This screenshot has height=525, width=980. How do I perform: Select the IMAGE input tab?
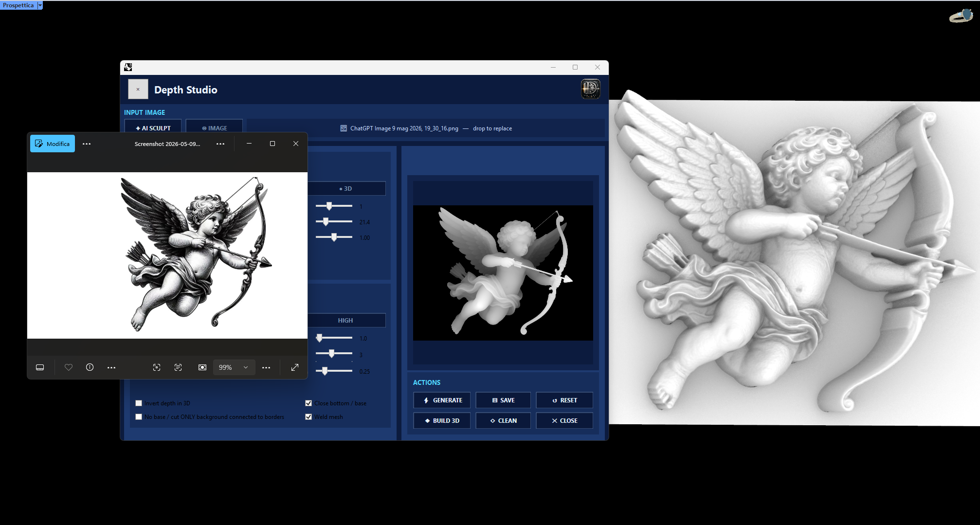214,128
